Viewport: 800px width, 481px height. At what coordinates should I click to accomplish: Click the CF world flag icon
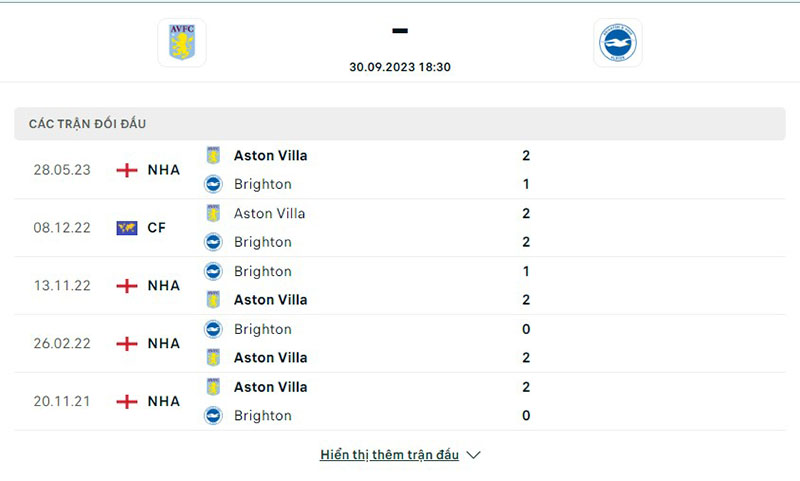pyautogui.click(x=127, y=228)
